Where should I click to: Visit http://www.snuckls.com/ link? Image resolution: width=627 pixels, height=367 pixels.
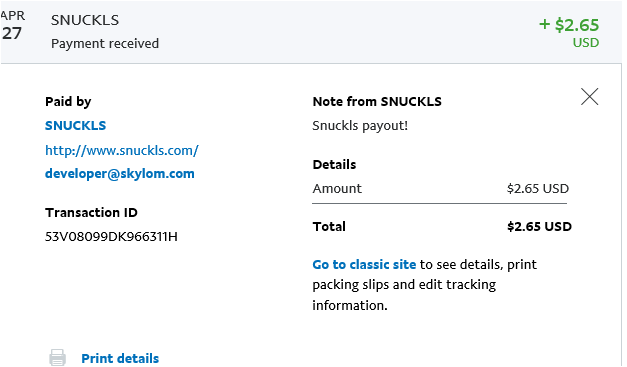[122, 150]
